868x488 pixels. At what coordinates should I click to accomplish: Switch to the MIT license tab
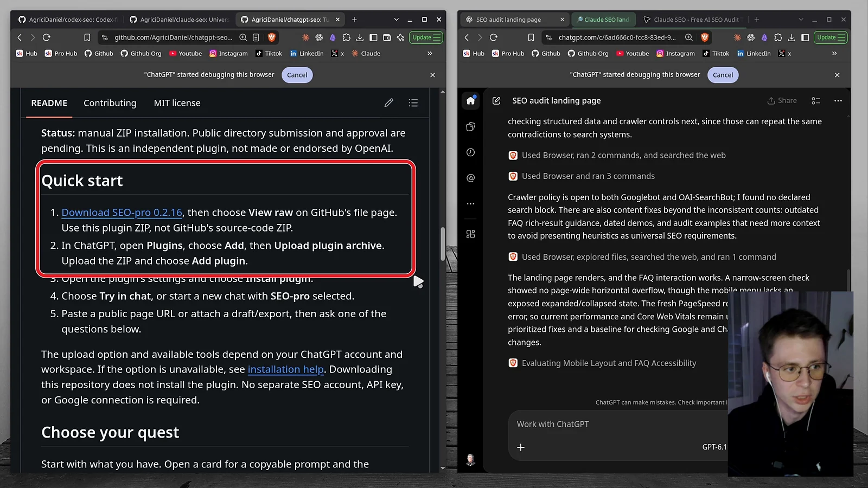coord(177,103)
